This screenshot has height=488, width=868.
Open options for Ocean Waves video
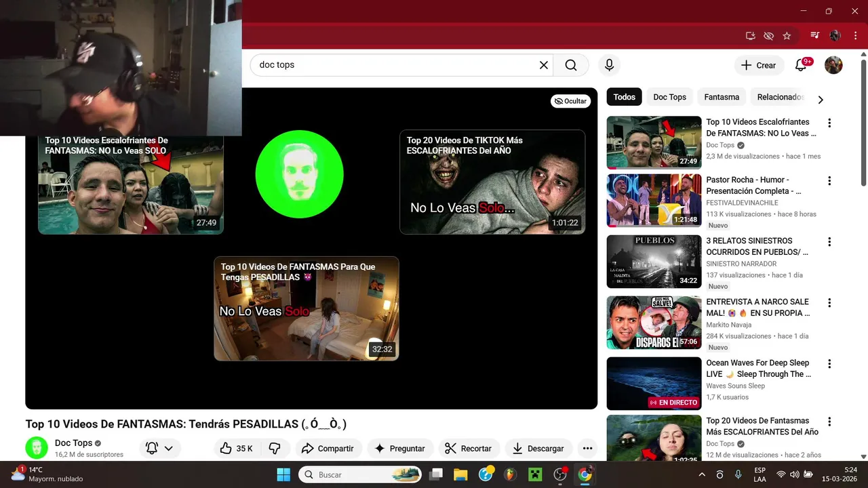click(x=829, y=364)
